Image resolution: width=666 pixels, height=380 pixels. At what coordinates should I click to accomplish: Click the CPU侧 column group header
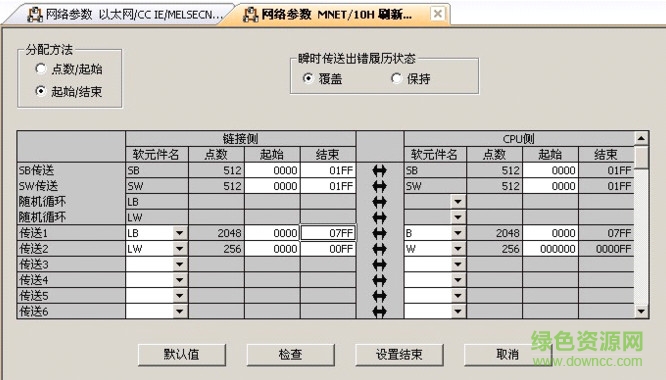point(519,139)
